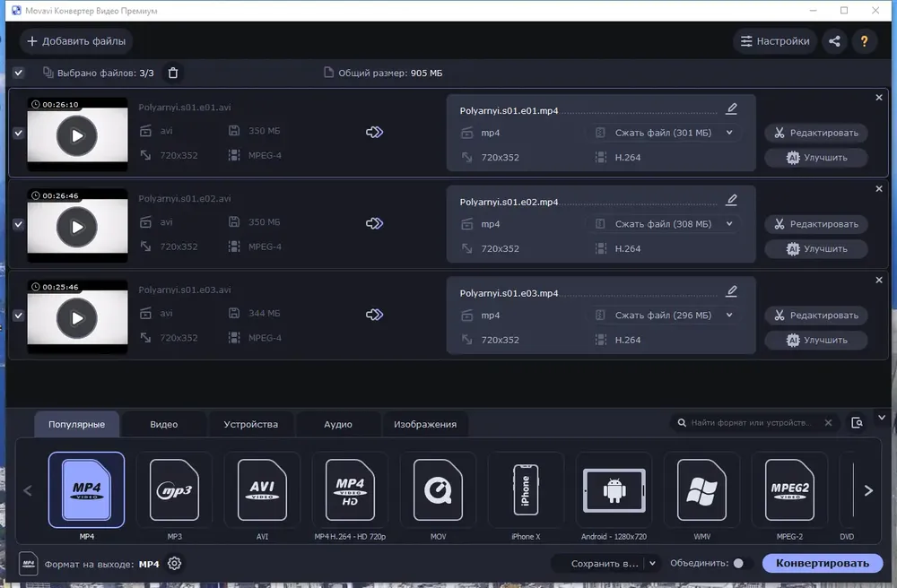Select the WMV format icon

(x=702, y=490)
